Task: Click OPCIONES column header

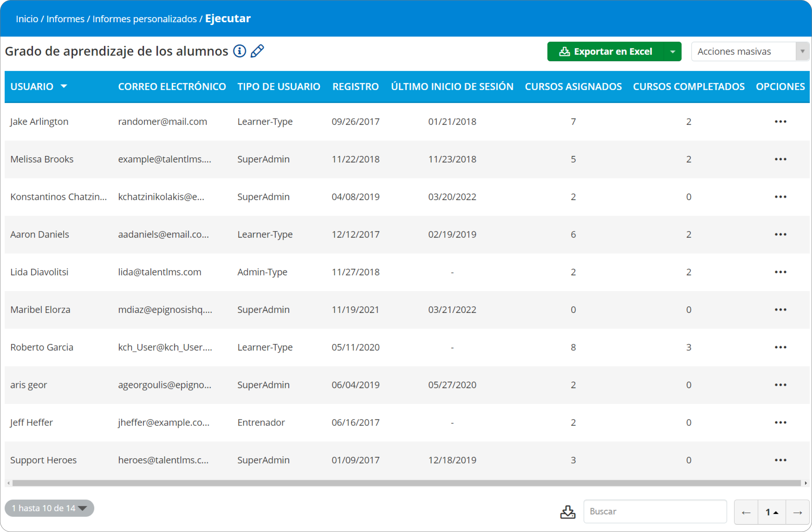Action: pos(780,87)
